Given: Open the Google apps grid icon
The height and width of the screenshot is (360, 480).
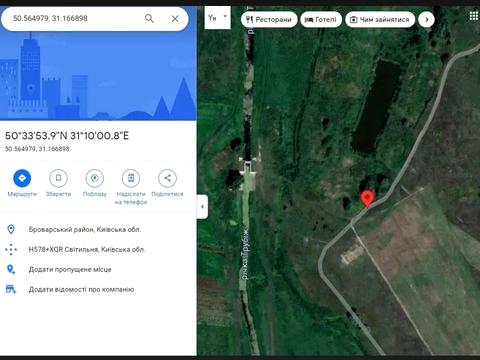Looking at the screenshot, I should coord(474,16).
